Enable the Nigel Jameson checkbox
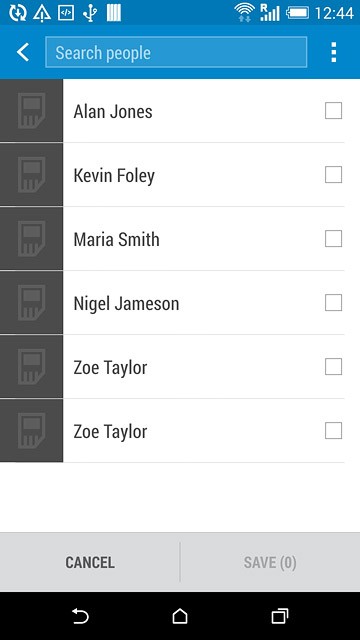This screenshot has width=360, height=640. [x=333, y=303]
